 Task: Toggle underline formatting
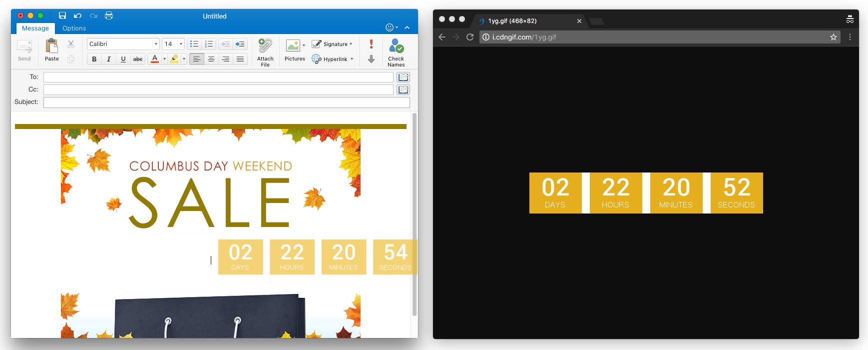(x=123, y=59)
